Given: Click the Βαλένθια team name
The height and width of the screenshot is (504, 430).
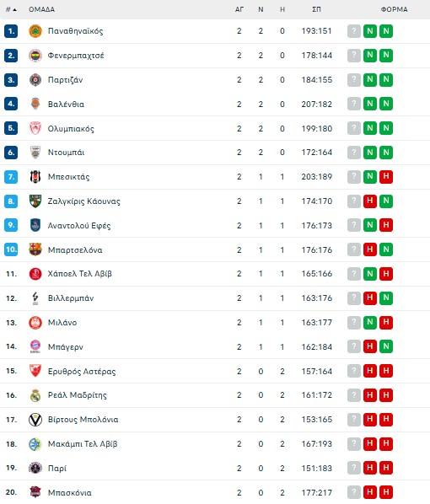Looking at the screenshot, I should point(66,105).
